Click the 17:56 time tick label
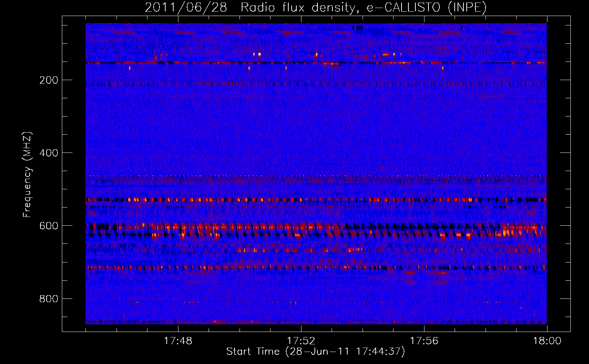Image resolution: width=589 pixels, height=364 pixels. (424, 341)
